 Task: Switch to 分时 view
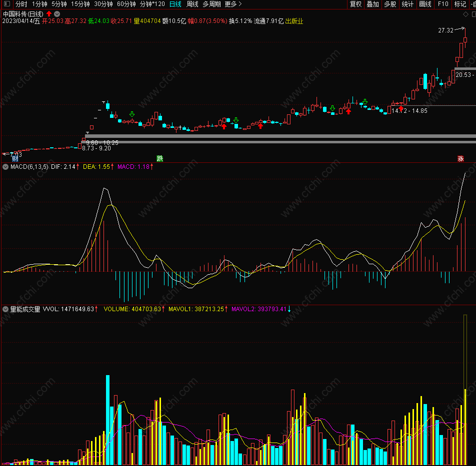point(21,4)
